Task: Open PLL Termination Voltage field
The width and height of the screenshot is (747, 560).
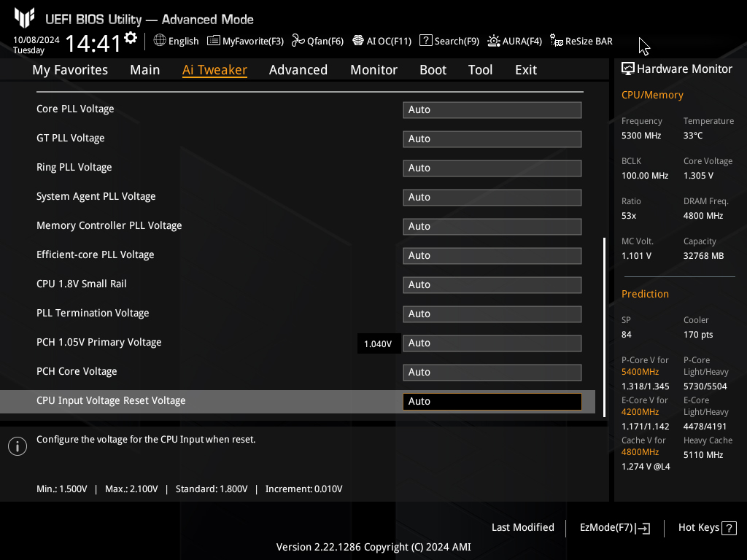Action: (492, 314)
